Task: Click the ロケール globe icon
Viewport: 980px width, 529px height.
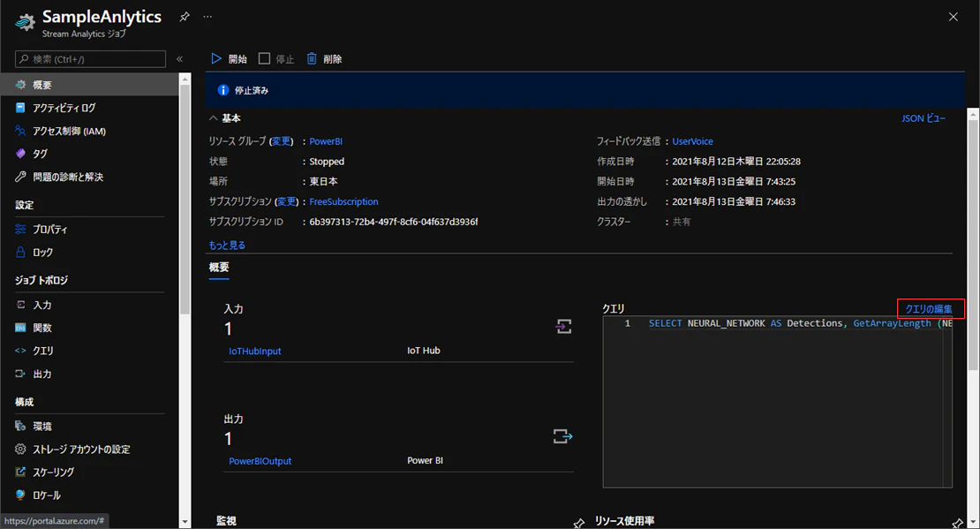Action: point(20,495)
